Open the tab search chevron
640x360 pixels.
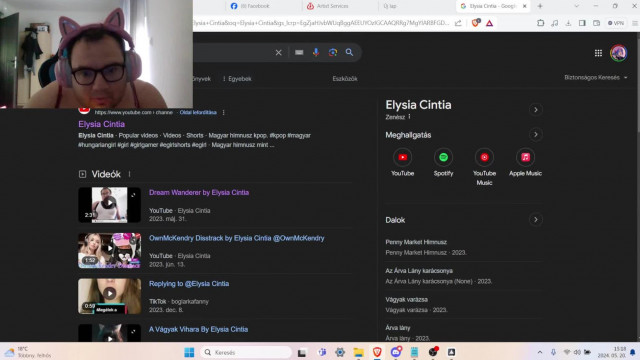pyautogui.click(x=576, y=6)
